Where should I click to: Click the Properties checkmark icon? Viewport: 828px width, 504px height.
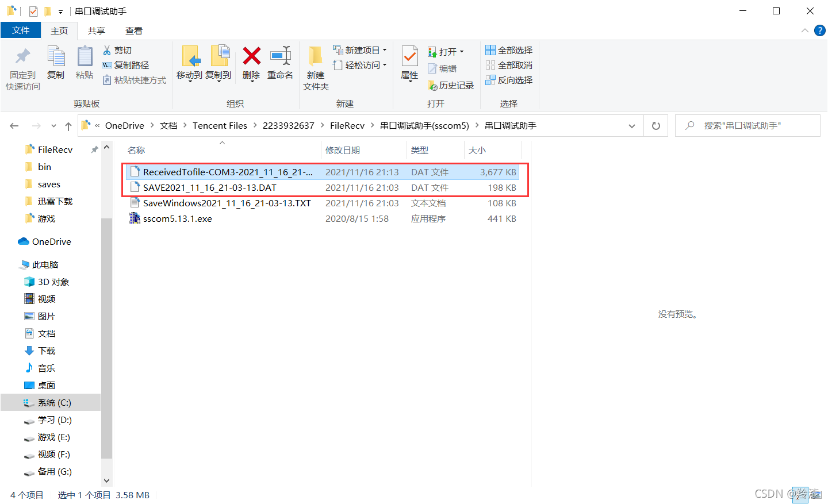click(x=409, y=56)
